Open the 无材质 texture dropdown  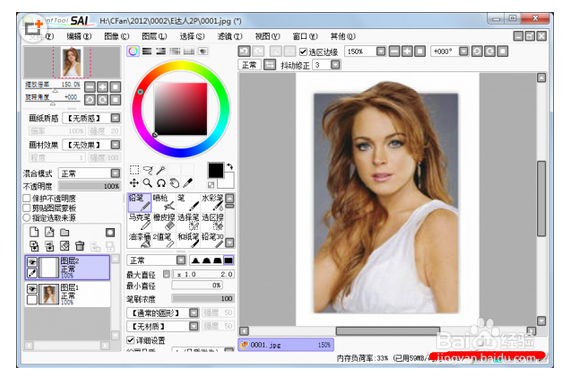(194, 326)
